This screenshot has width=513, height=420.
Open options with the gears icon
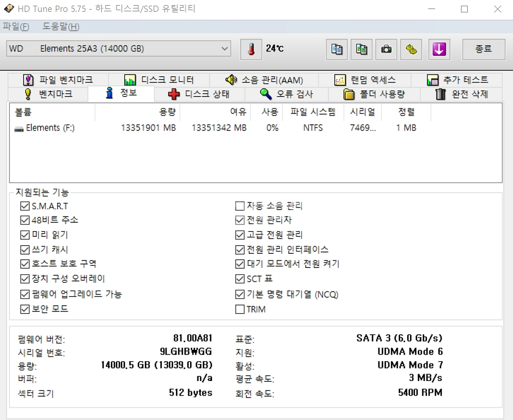[x=411, y=49]
